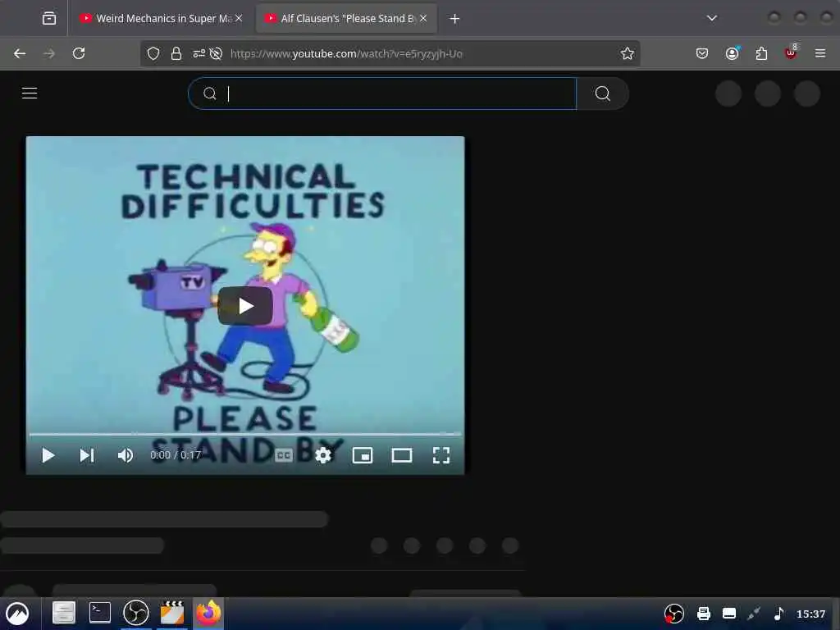Go back to previous page

point(20,53)
